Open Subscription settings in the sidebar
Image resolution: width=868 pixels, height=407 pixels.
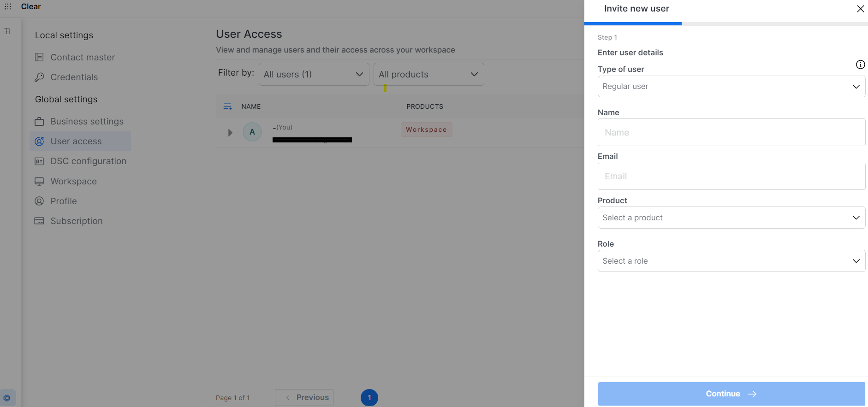coord(77,221)
